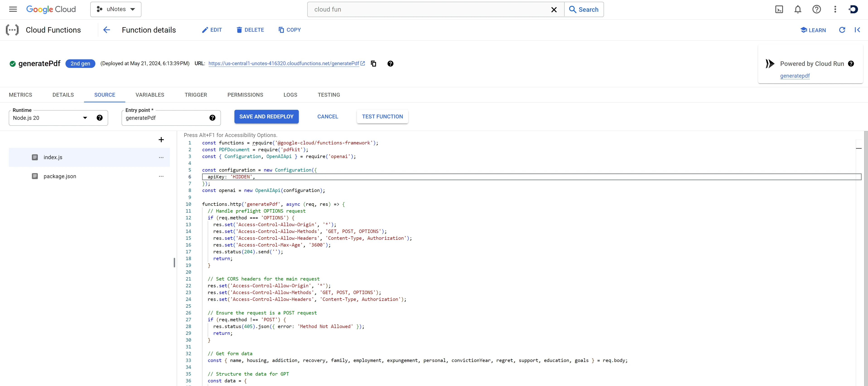The image size is (868, 386).
Task: Switch to the LOGS tab
Action: point(290,95)
